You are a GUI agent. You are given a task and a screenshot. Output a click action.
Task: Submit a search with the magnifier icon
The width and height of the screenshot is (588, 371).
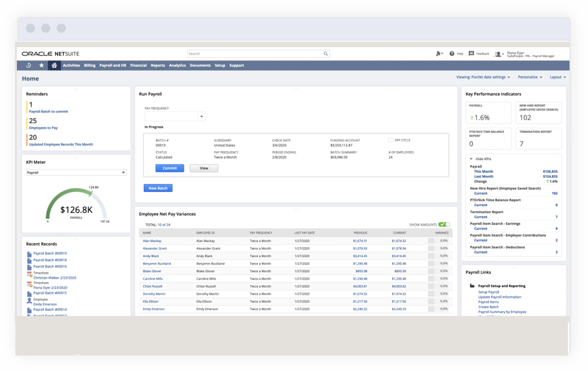pos(325,53)
